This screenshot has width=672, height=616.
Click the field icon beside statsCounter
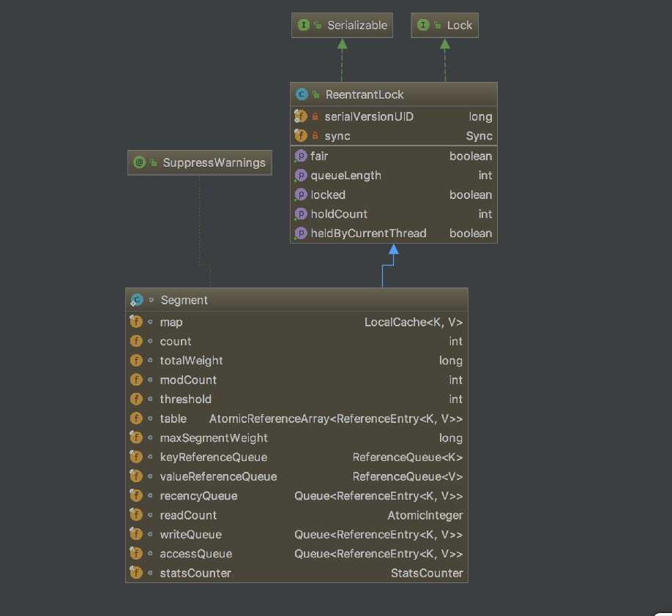coord(136,572)
